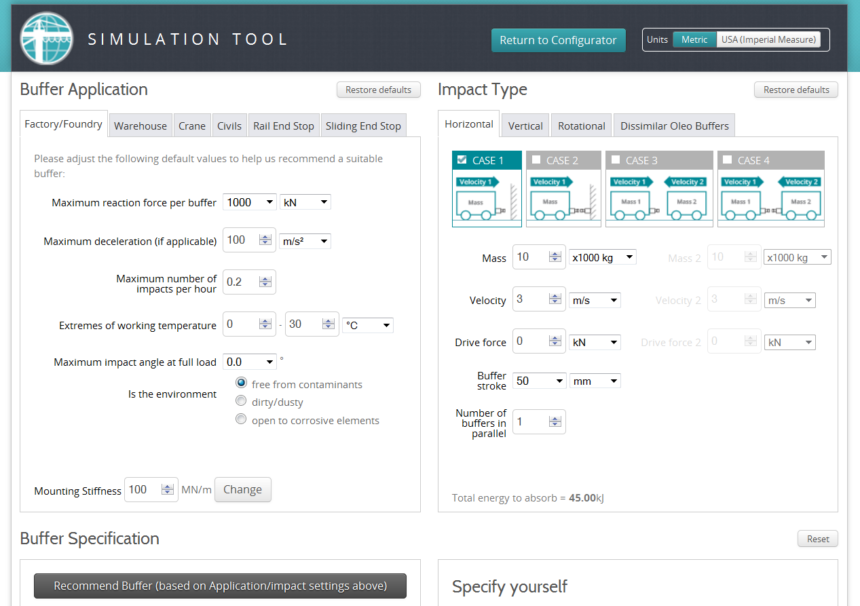
Task: Select the Dissimilar Oleo Buffers tab
Action: click(x=675, y=126)
